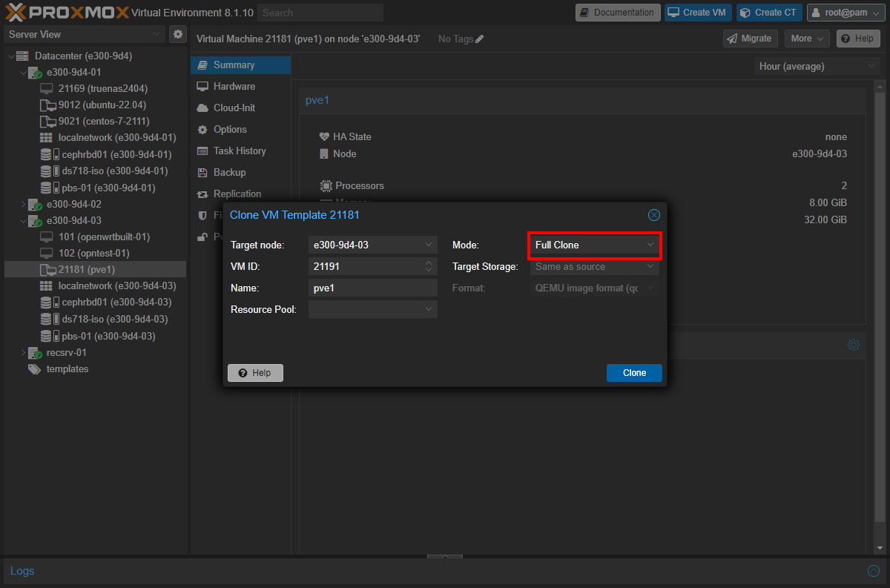Image resolution: width=890 pixels, height=588 pixels.
Task: Collapse the Datacenter tree
Action: pos(10,56)
